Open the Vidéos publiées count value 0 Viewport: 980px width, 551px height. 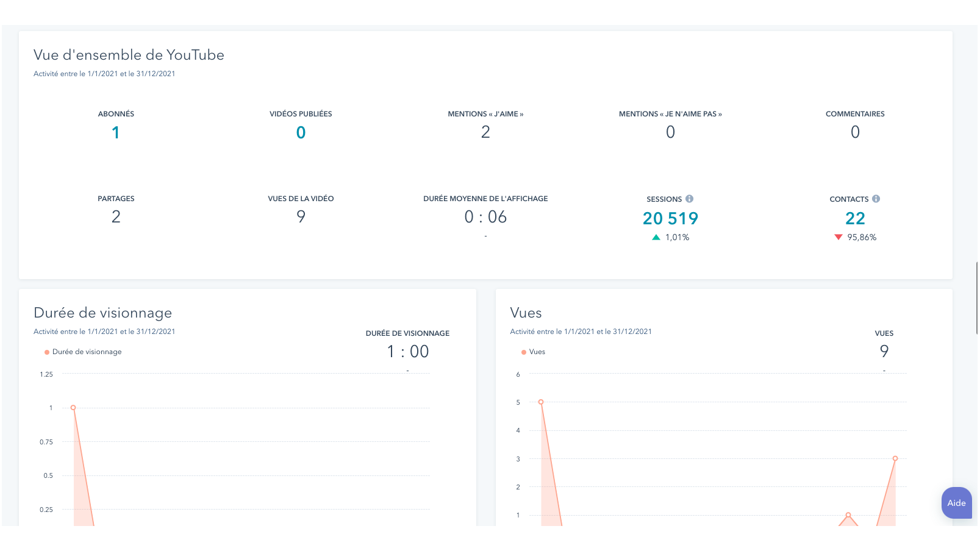coord(301,132)
